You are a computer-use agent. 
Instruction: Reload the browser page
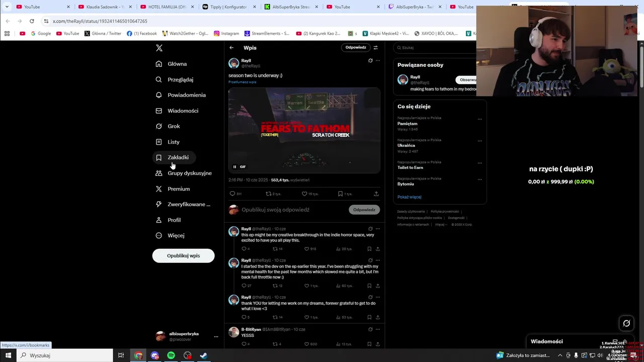(x=32, y=21)
